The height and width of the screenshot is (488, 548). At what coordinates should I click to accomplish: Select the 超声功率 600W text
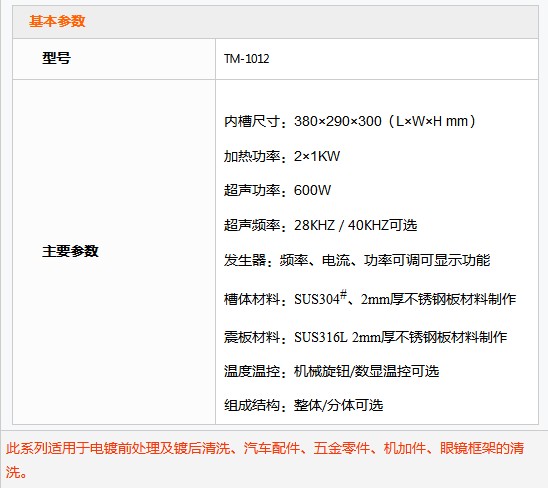(277, 190)
